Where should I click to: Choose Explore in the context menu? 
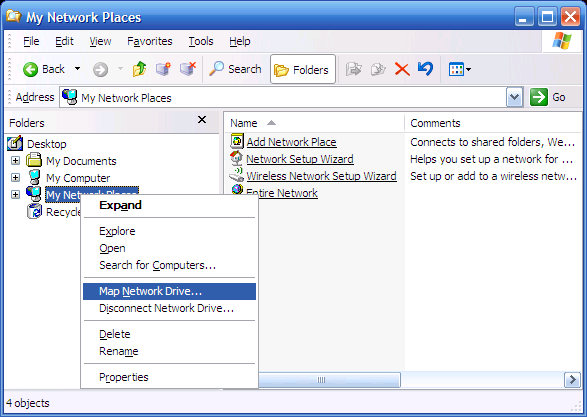click(x=169, y=231)
